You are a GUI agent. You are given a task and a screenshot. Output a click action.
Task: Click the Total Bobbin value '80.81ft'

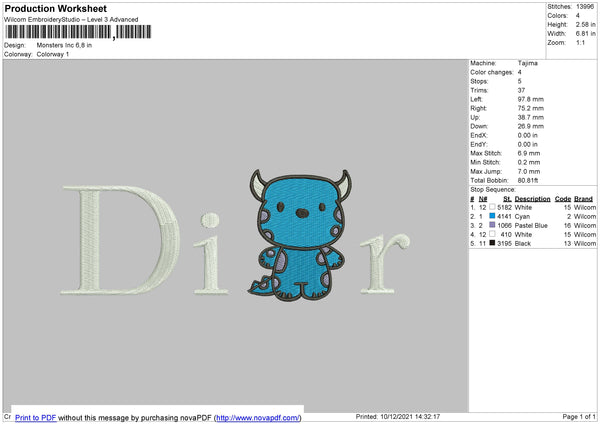pos(528,180)
